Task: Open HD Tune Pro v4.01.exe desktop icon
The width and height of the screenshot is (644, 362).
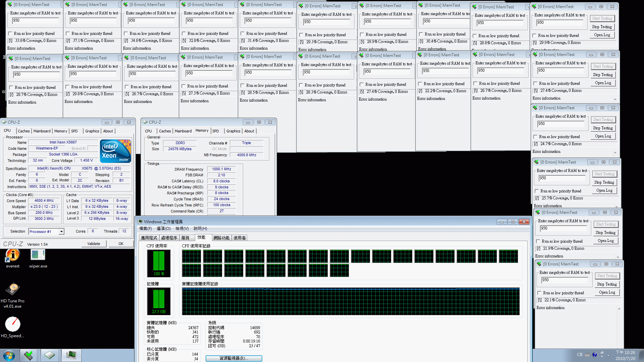Action: pos(13,295)
